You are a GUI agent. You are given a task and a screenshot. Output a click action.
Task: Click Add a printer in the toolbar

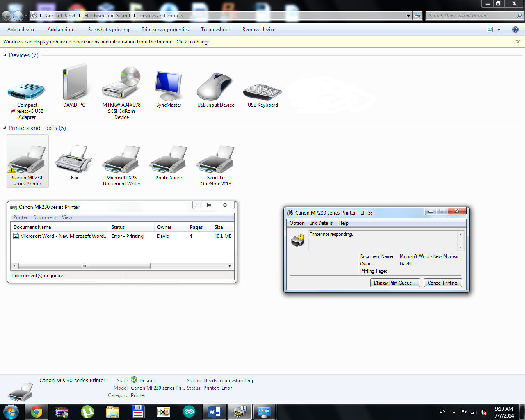[62, 30]
